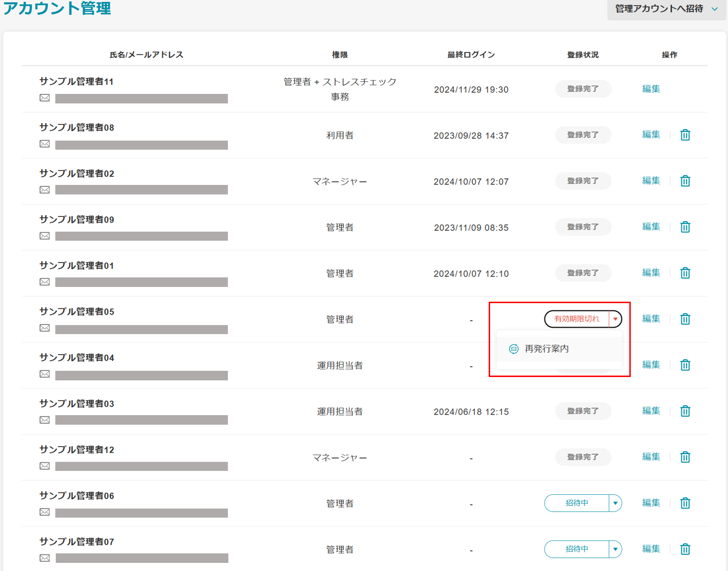Click 招待中 button for サンプル管理者06

click(577, 503)
